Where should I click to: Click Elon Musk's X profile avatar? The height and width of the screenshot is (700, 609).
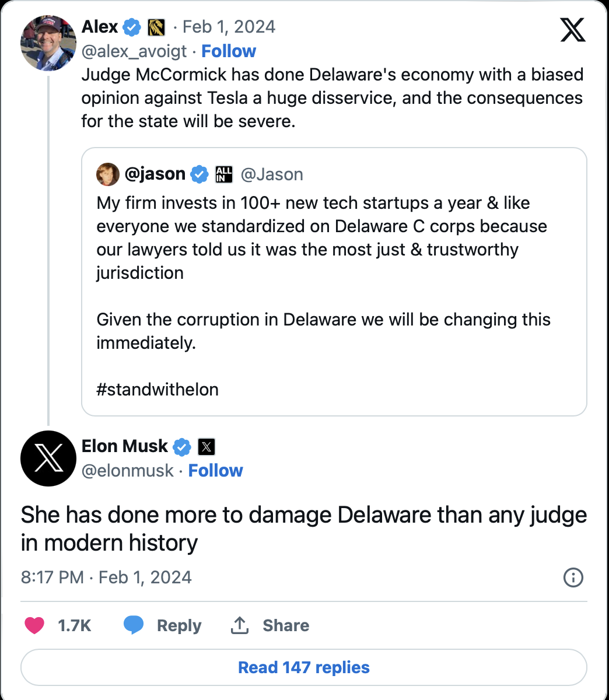[48, 459]
